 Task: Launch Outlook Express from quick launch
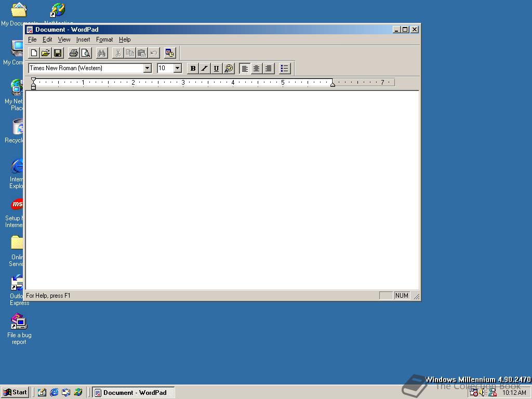coord(66,393)
